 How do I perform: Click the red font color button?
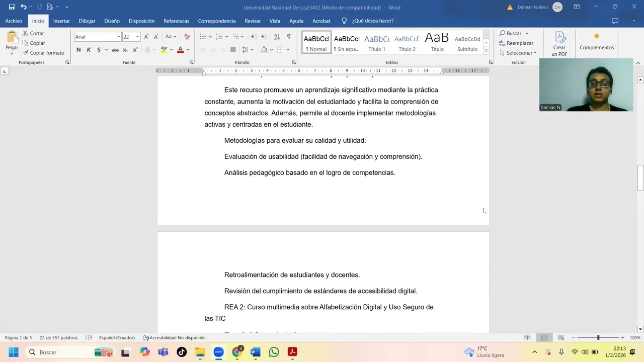180,50
